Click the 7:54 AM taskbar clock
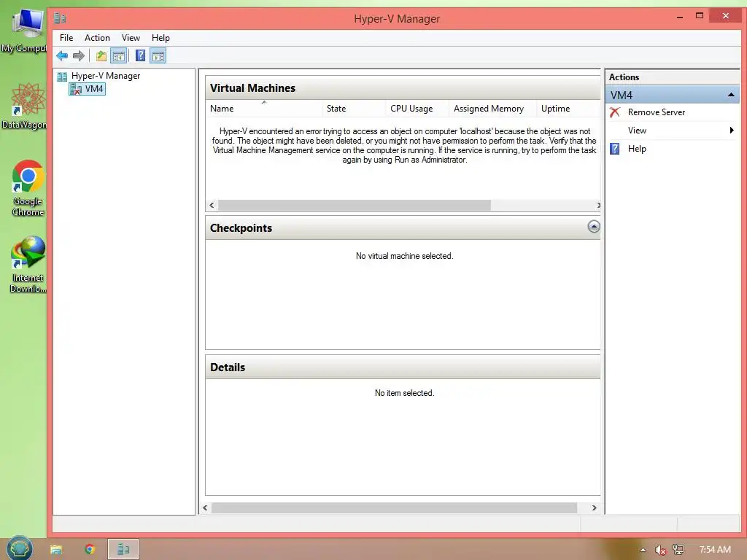The image size is (747, 560). pyautogui.click(x=715, y=550)
